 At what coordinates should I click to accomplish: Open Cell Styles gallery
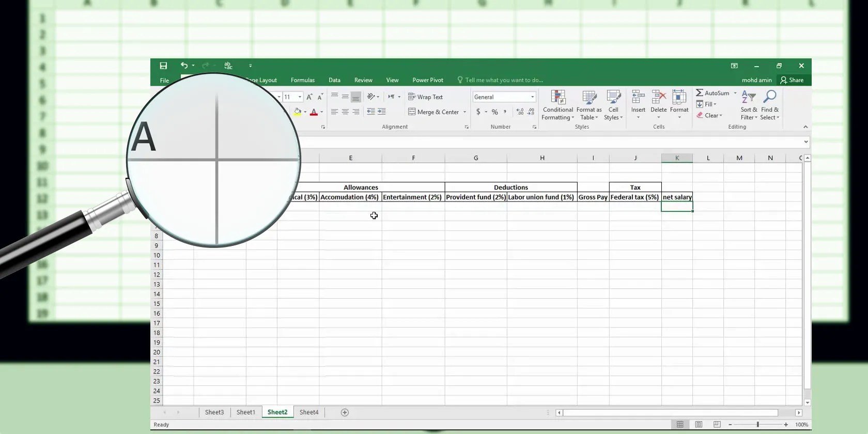(613, 105)
